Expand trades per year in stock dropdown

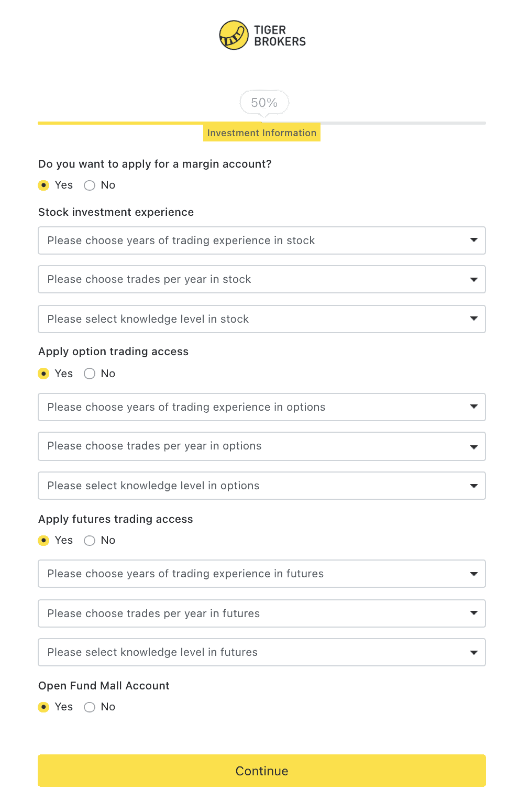(261, 279)
